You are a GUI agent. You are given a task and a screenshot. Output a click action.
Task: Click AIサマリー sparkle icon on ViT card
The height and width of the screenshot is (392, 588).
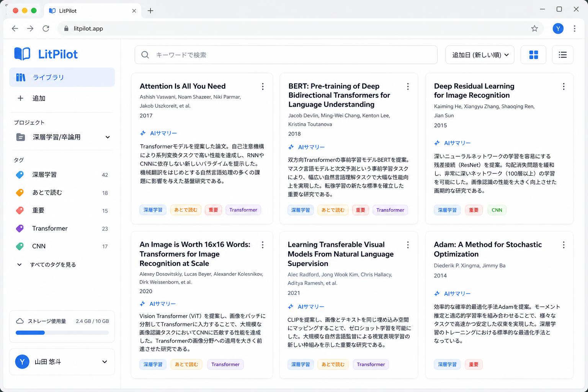(x=142, y=304)
